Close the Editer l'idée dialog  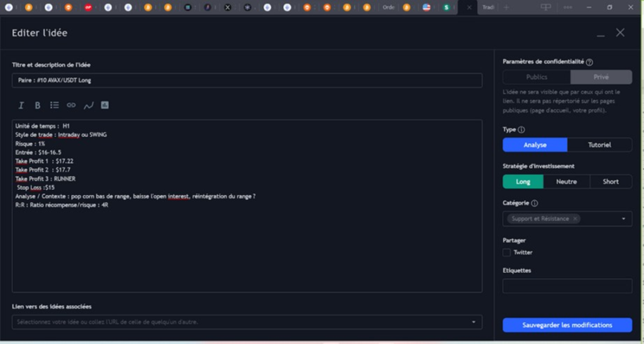tap(620, 33)
